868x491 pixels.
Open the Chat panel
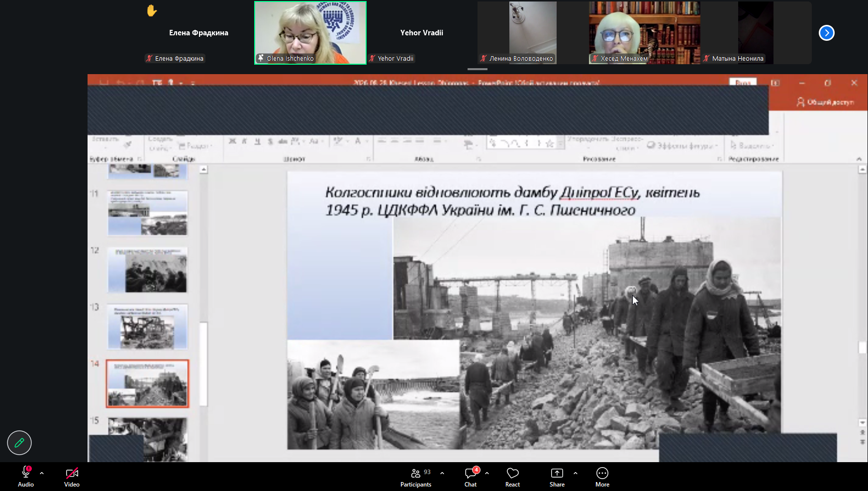[471, 477]
